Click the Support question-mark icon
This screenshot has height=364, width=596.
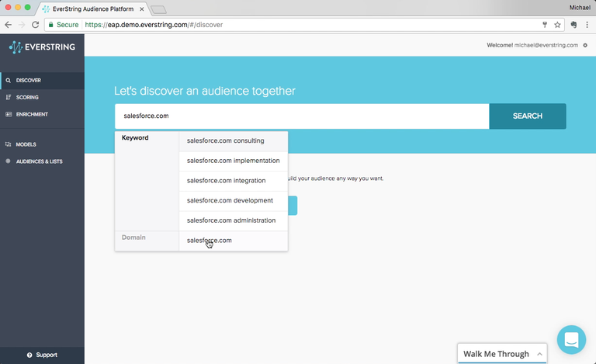pos(29,355)
